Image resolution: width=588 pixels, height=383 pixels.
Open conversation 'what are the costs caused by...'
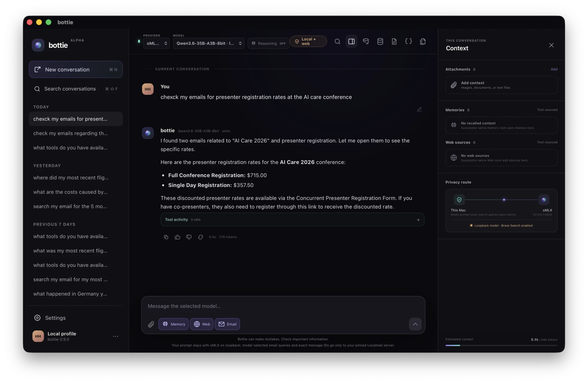pyautogui.click(x=76, y=192)
